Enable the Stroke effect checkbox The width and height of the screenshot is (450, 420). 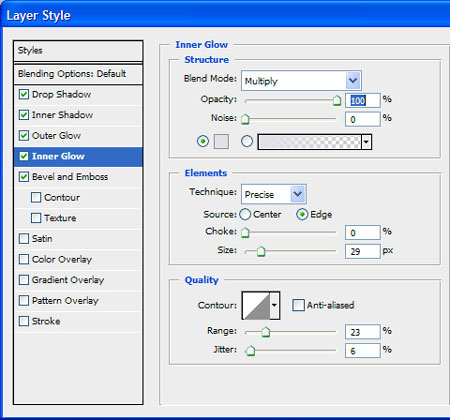point(24,321)
